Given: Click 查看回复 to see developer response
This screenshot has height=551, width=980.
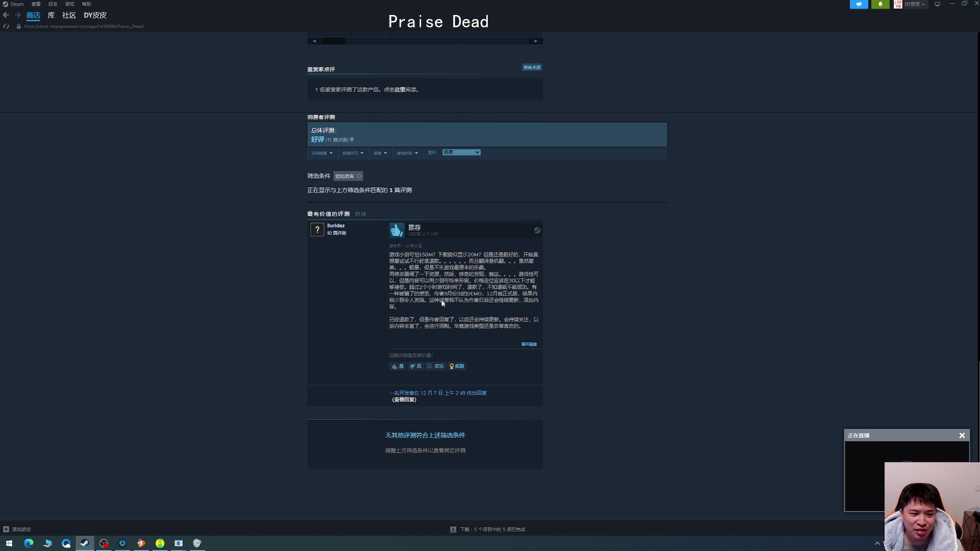Looking at the screenshot, I should click(404, 400).
